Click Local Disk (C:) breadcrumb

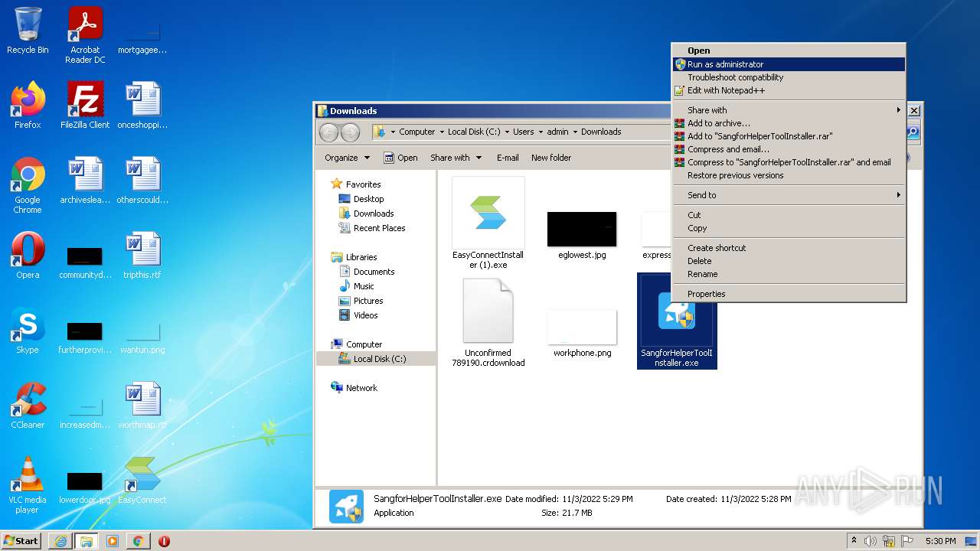(x=474, y=132)
